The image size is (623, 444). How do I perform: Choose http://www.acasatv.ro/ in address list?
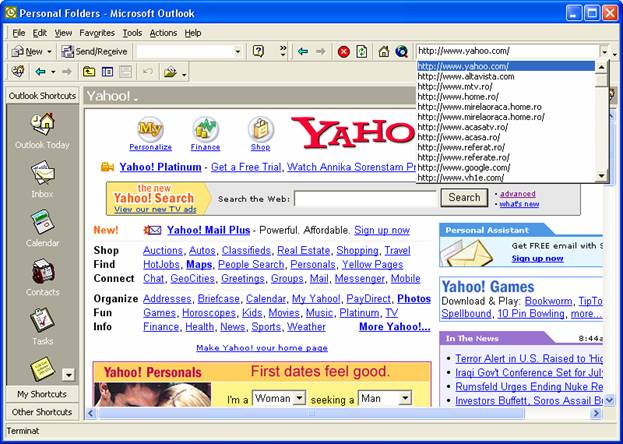506,127
